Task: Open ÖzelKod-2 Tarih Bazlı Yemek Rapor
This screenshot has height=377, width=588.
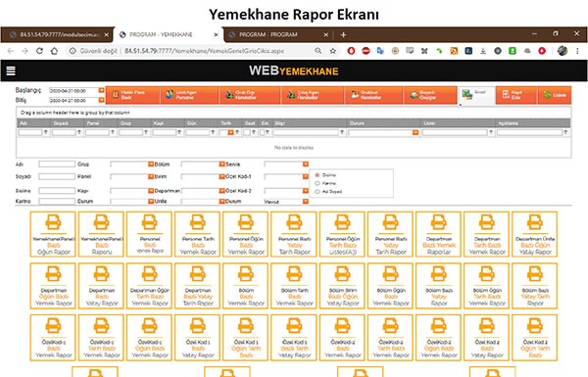Action: tap(390, 338)
